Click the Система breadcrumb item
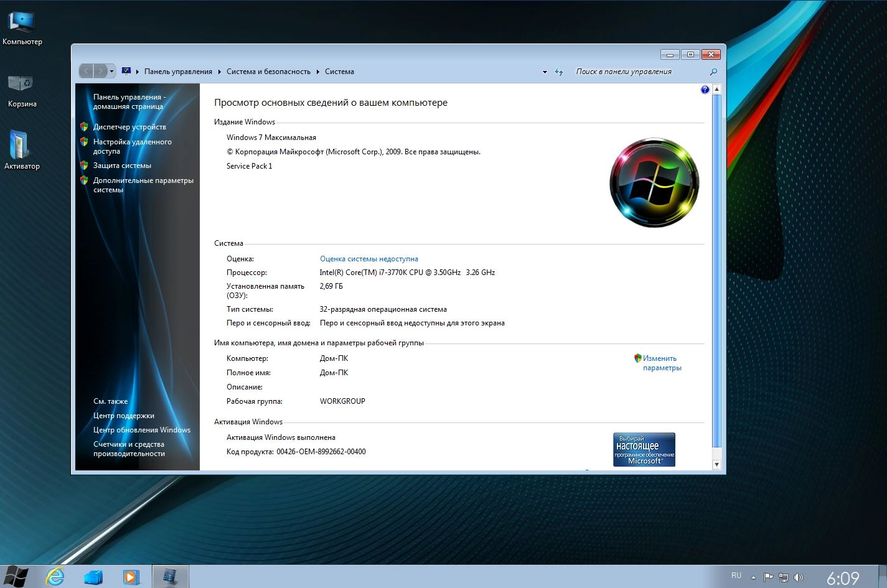The height and width of the screenshot is (588, 887). click(x=339, y=72)
